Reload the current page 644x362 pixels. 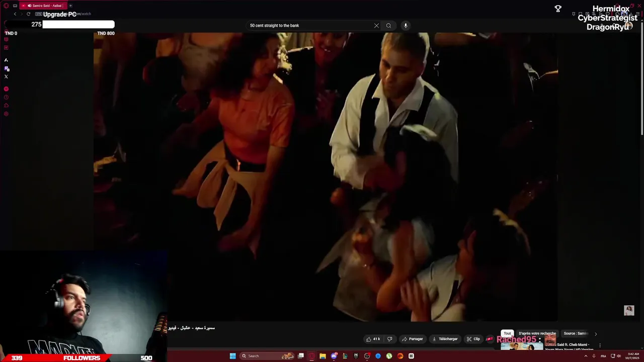(29, 14)
